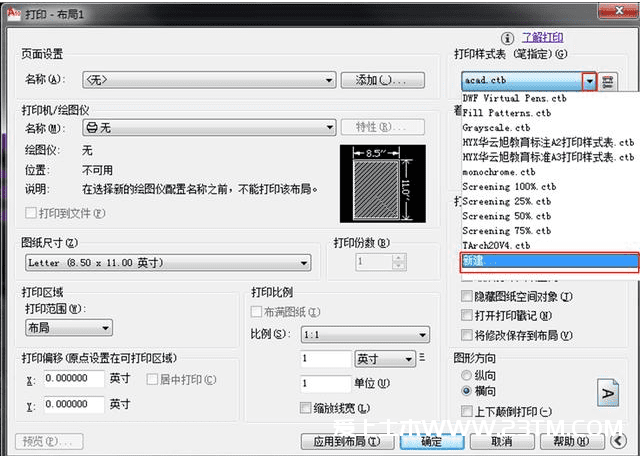Open help with the 帮助 button
The height and width of the screenshot is (456, 642).
point(572,441)
